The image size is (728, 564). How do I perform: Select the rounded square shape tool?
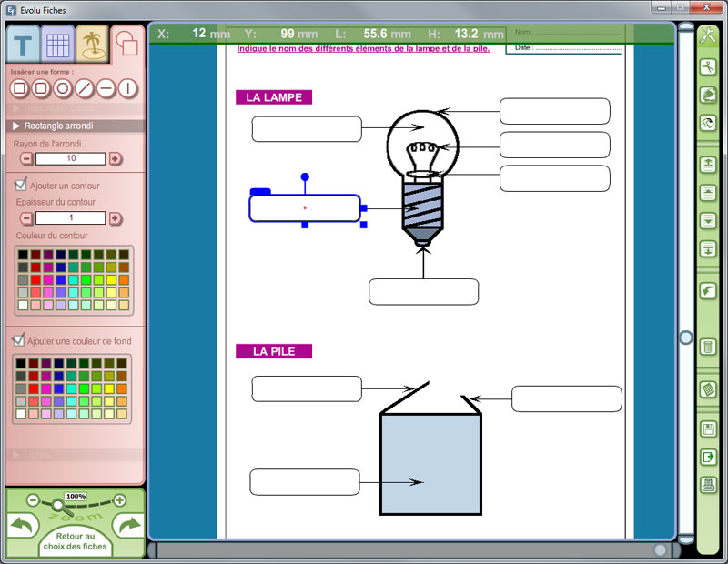[43, 88]
